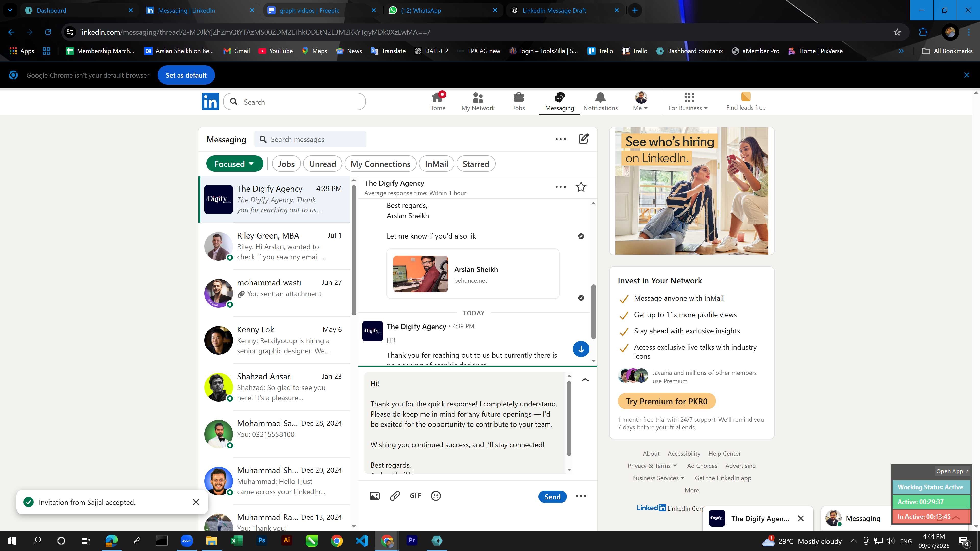Image resolution: width=980 pixels, height=551 pixels.
Task: Click Try Premium for PKR0
Action: 667,402
